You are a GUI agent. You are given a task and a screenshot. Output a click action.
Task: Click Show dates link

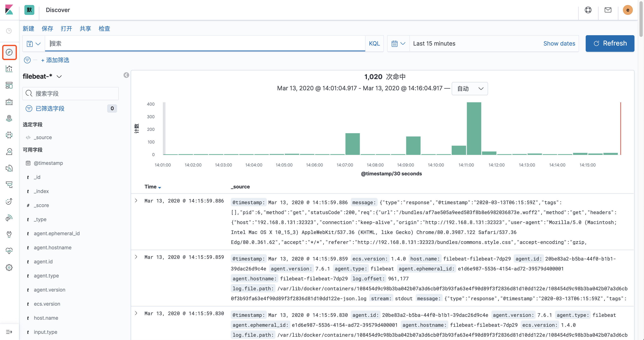[x=559, y=43]
